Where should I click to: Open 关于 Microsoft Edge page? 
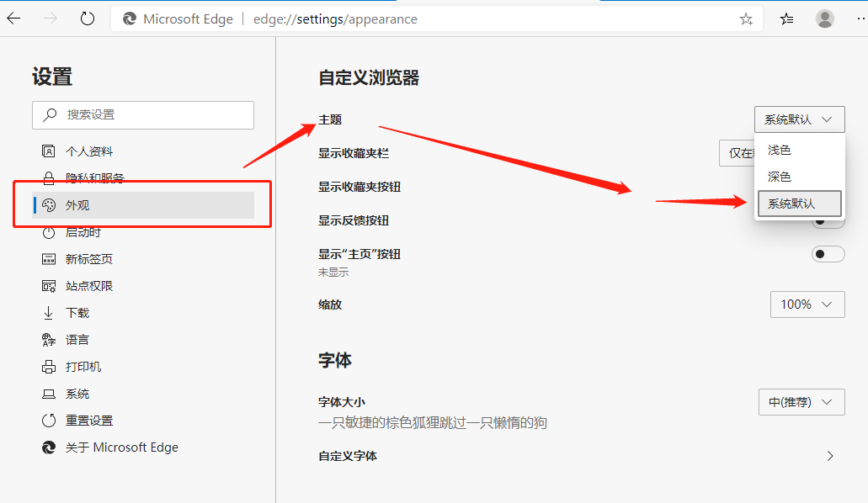[x=143, y=447]
